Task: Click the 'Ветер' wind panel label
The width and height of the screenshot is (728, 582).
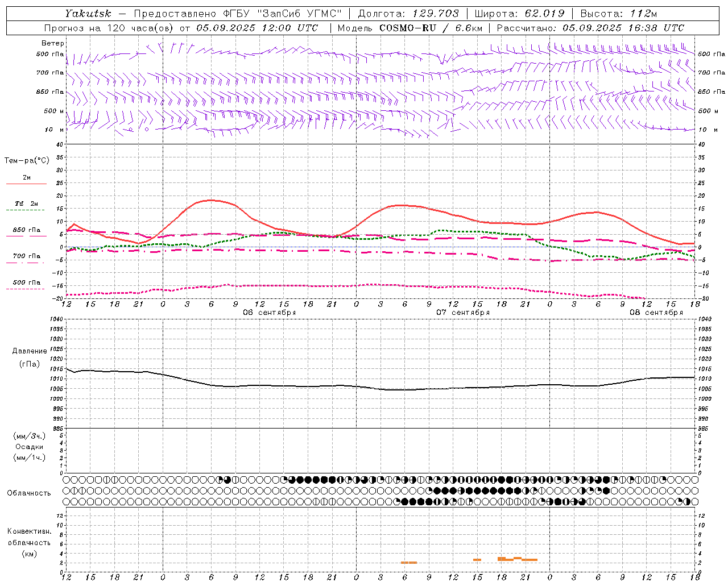Action: pos(53,43)
